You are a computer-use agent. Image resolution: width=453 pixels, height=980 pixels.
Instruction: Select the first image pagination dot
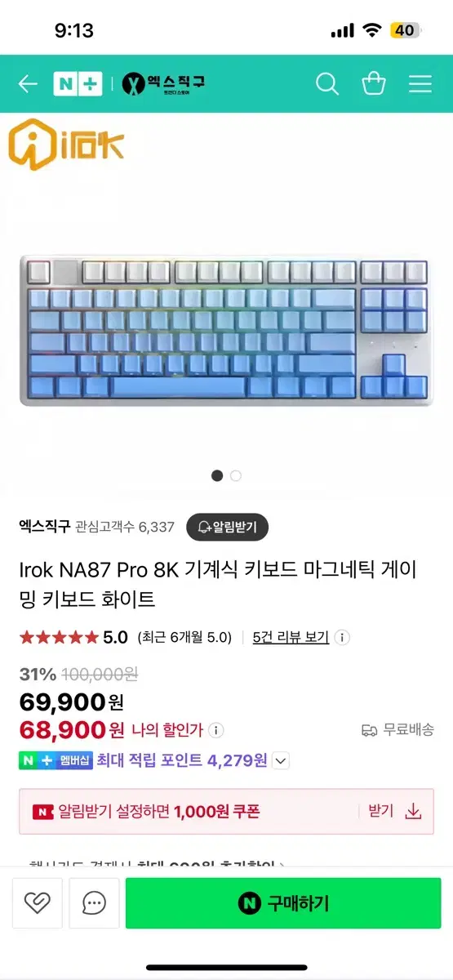point(217,475)
